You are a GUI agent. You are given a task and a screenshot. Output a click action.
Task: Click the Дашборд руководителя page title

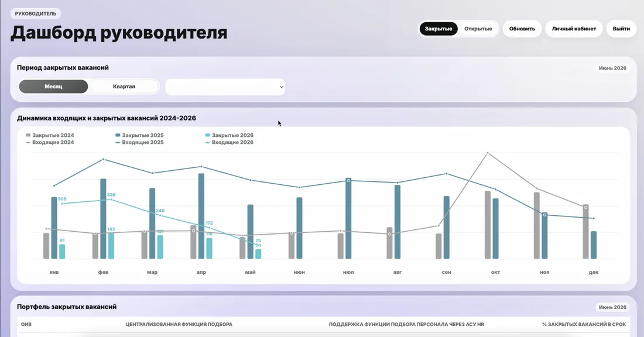point(119,33)
